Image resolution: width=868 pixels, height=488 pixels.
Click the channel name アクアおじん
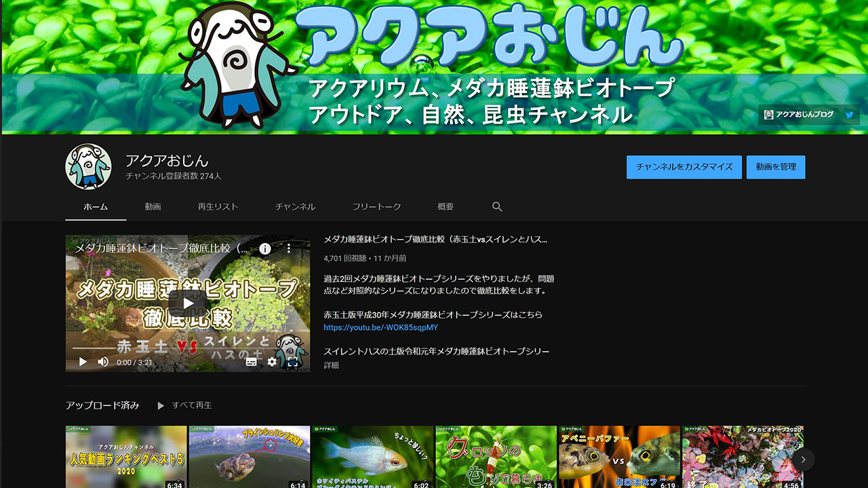pyautogui.click(x=167, y=161)
